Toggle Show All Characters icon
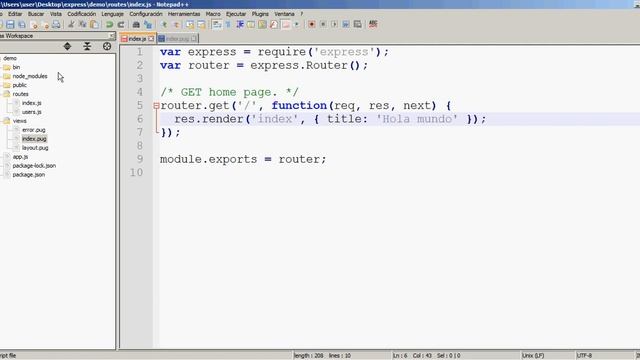The height and width of the screenshot is (360, 640). pyautogui.click(x=228, y=24)
